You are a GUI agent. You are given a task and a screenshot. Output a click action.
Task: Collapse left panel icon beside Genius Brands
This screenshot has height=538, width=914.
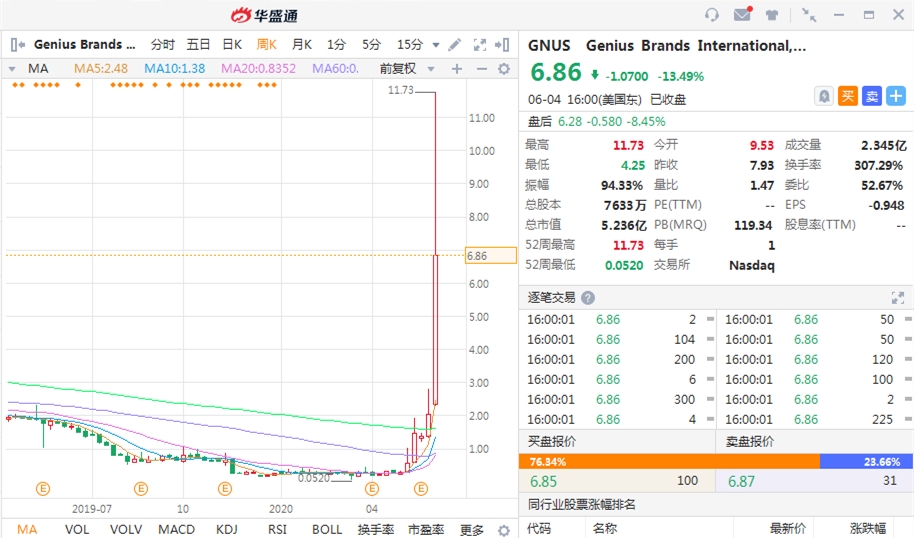(x=17, y=44)
